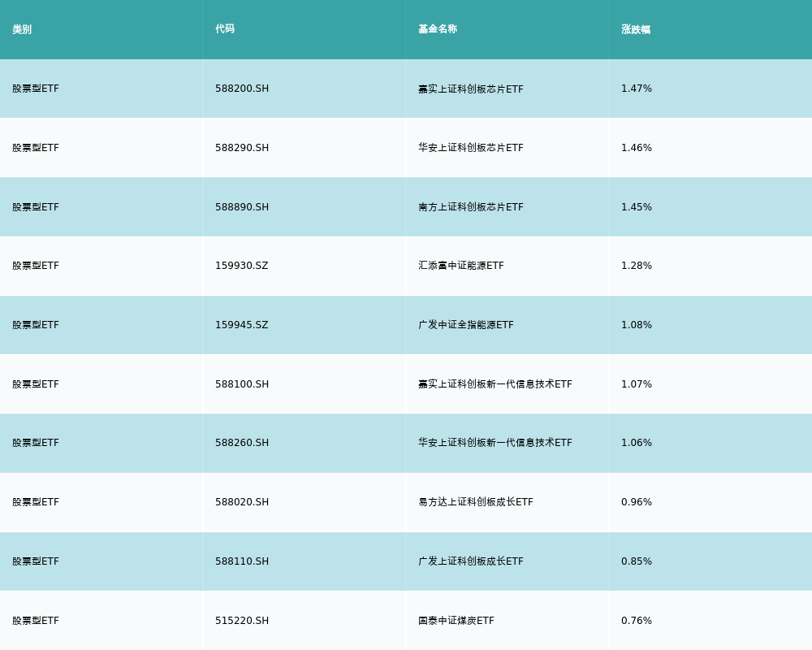Screen dimensions: 812x650
Task: Click the 代码 column header
Action: point(225,29)
